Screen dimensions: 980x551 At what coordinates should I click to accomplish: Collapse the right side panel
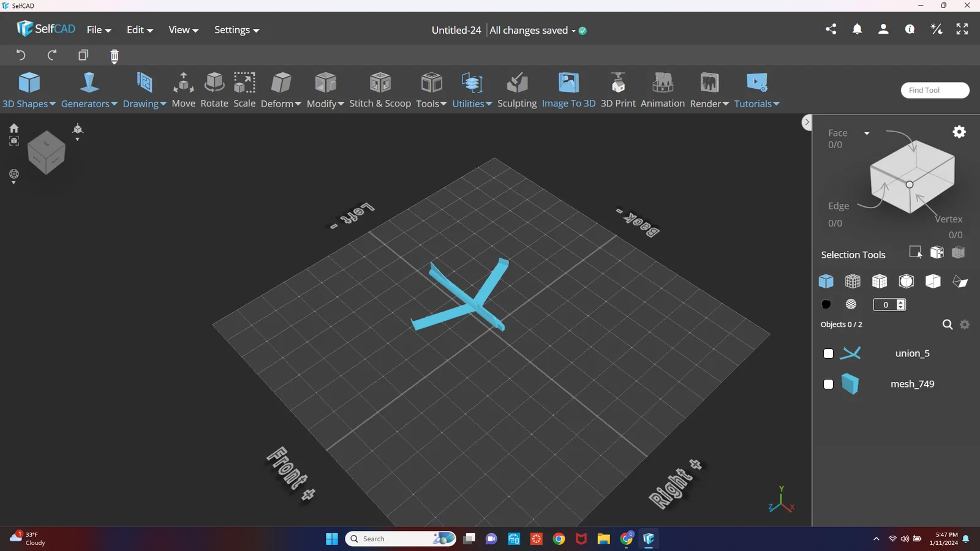click(807, 122)
